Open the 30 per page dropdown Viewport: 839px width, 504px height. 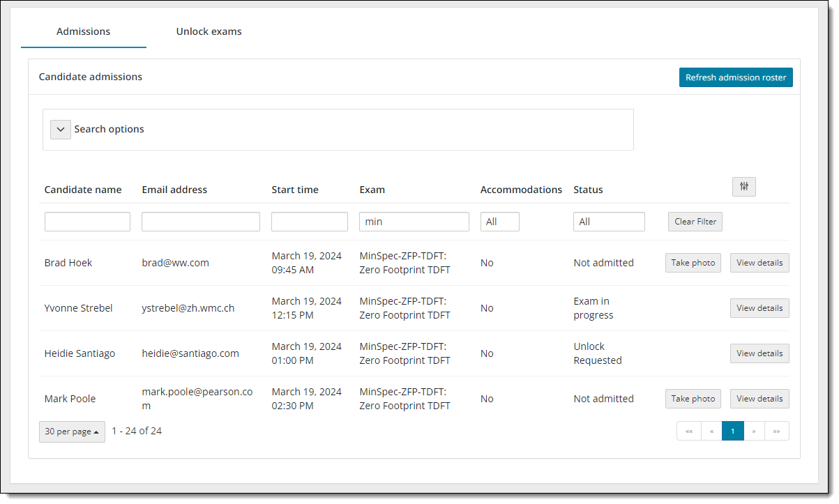coord(72,432)
